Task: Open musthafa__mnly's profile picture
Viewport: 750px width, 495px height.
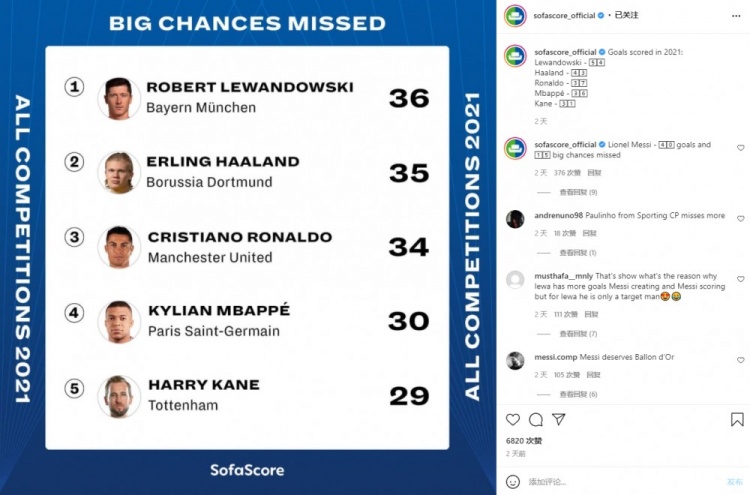Action: [515, 280]
